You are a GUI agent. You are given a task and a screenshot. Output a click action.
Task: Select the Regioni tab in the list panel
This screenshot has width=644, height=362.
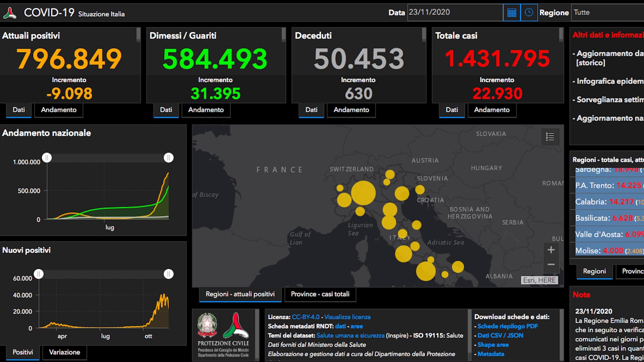(x=594, y=271)
